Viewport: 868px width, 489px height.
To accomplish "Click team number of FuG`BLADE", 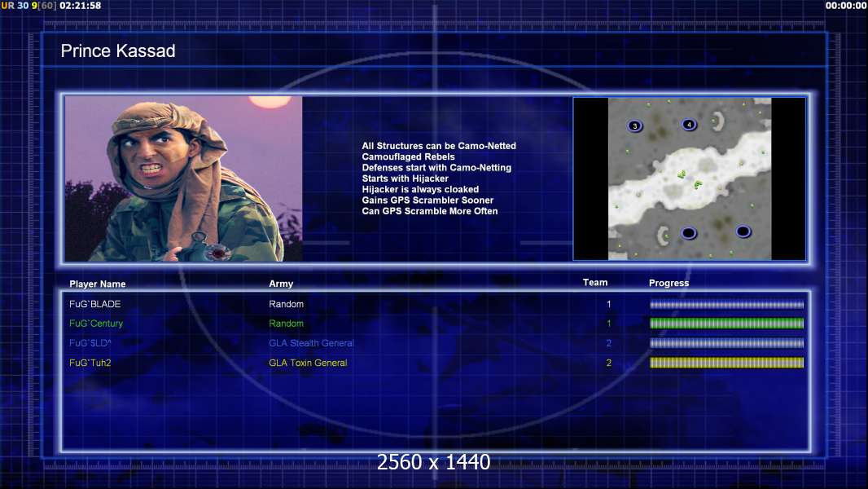I will 608,304.
